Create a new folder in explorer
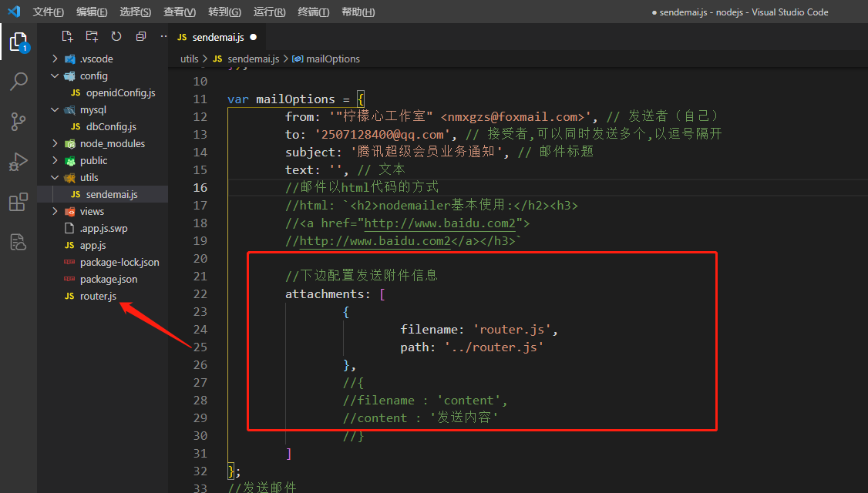The image size is (868, 493). [x=92, y=36]
